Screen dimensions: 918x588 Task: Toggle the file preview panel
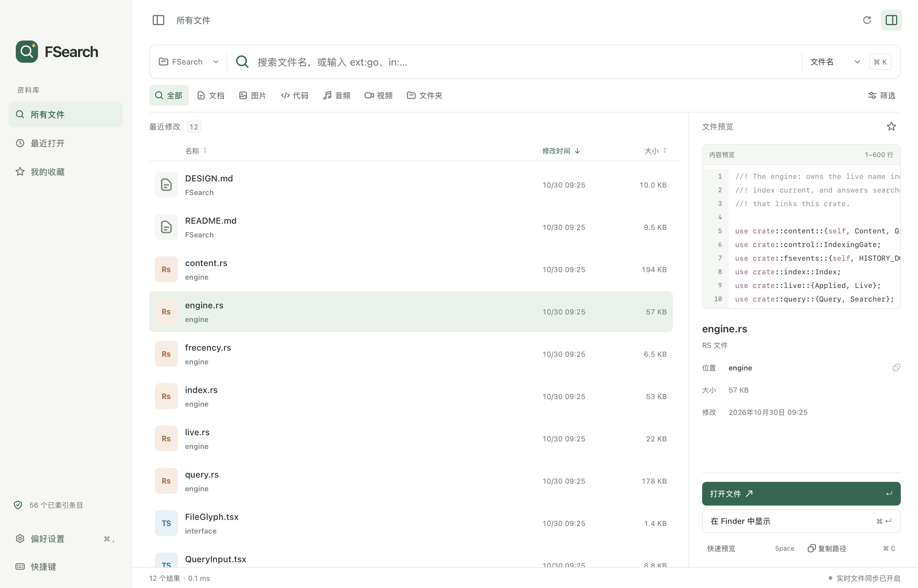pyautogui.click(x=891, y=20)
